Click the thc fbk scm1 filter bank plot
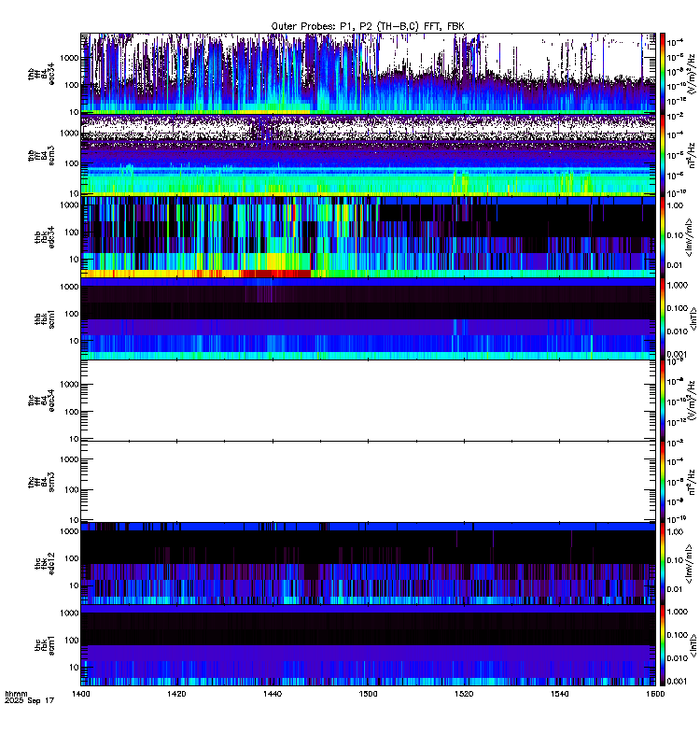Image resolution: width=700 pixels, height=747 pixels. tap(368, 645)
